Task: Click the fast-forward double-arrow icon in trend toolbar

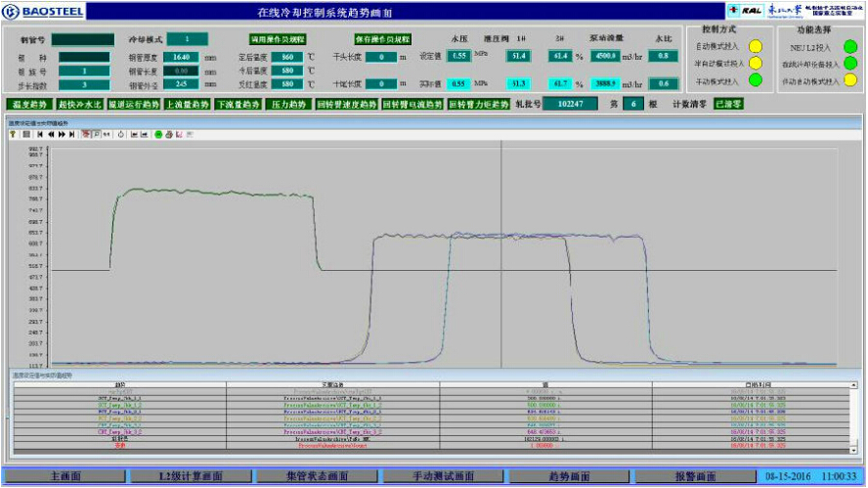Action: pos(61,134)
